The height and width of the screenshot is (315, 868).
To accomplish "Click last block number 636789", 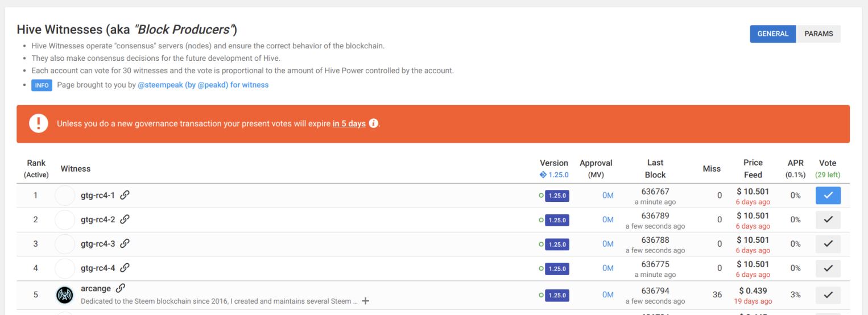I will [655, 215].
